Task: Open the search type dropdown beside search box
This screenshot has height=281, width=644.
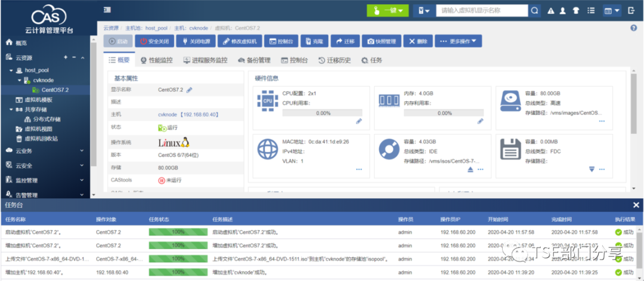Action: coord(425,11)
